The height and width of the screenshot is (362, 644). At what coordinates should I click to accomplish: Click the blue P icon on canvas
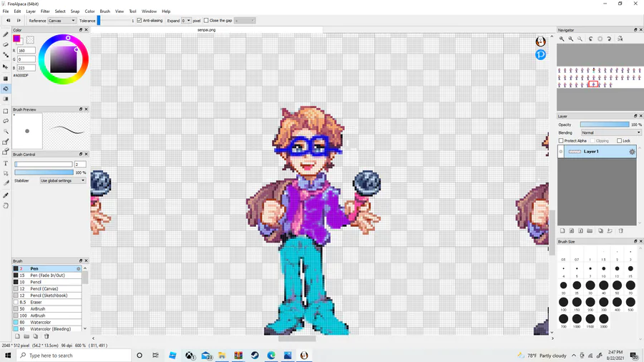(x=540, y=54)
